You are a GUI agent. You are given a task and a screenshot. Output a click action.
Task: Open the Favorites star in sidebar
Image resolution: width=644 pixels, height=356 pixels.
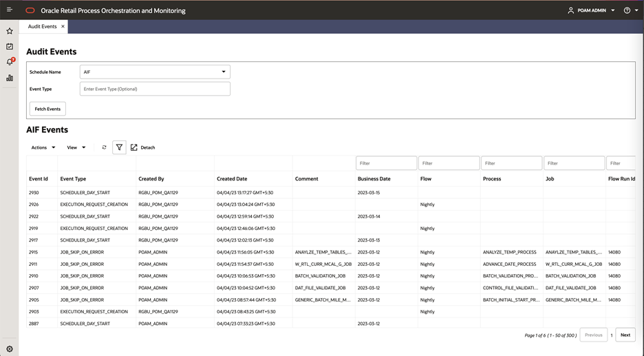tap(10, 31)
